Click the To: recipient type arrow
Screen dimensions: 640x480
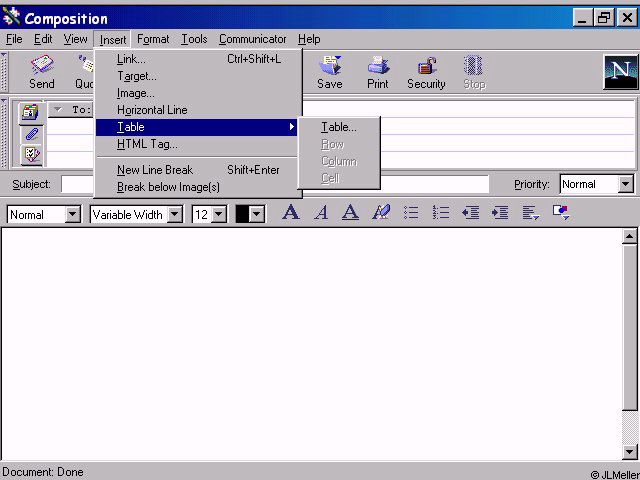point(58,109)
